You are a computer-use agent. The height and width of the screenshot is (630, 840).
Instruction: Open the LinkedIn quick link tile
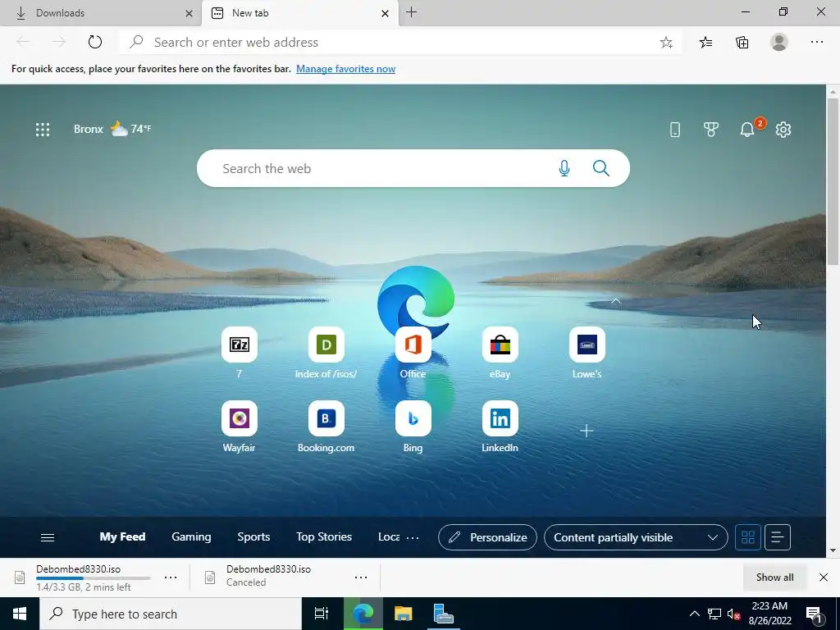tap(500, 418)
